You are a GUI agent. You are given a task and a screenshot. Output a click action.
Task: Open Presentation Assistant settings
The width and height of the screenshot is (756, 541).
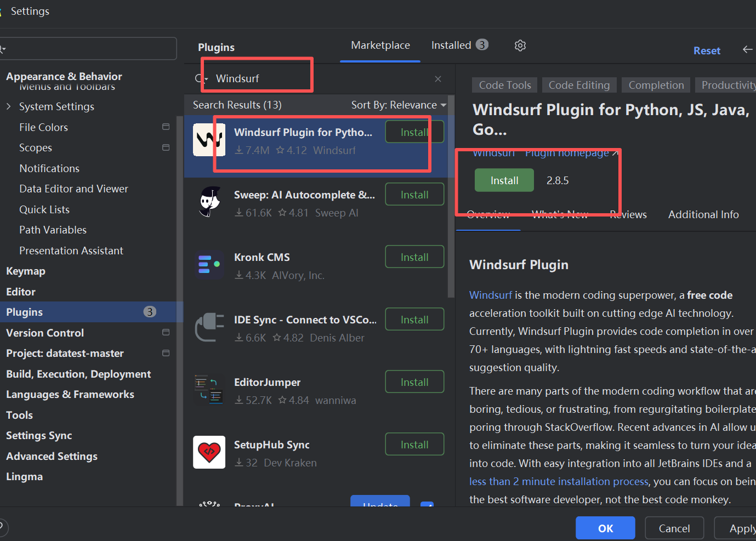point(71,250)
